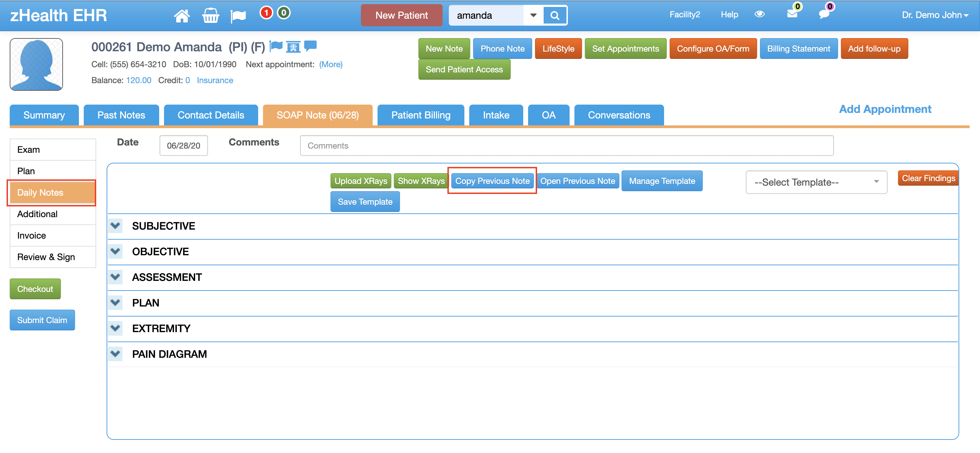Expand the EXTREMITY section

point(115,328)
